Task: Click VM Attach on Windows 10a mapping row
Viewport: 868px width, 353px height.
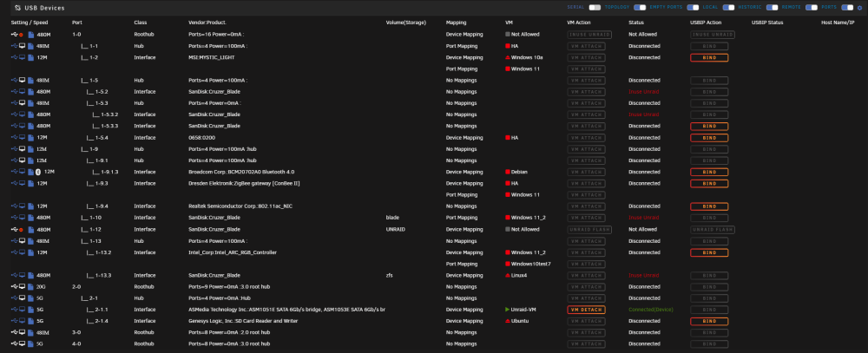Action: click(x=586, y=57)
